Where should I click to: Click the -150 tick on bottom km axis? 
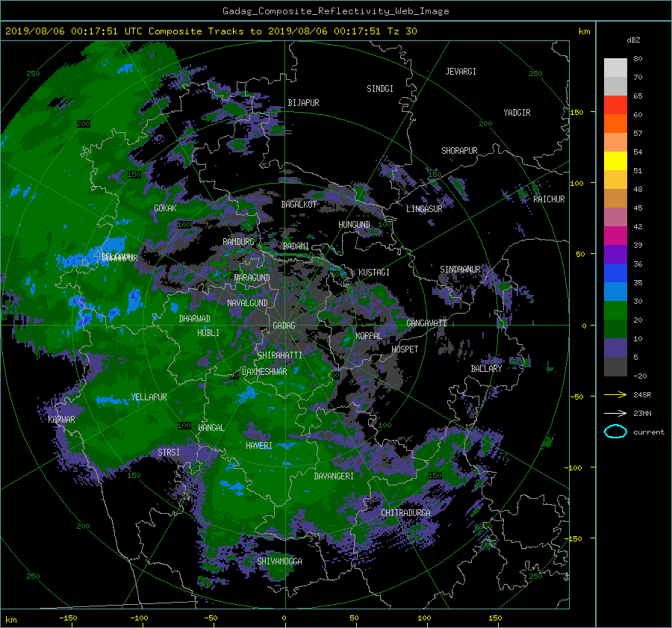point(68,618)
